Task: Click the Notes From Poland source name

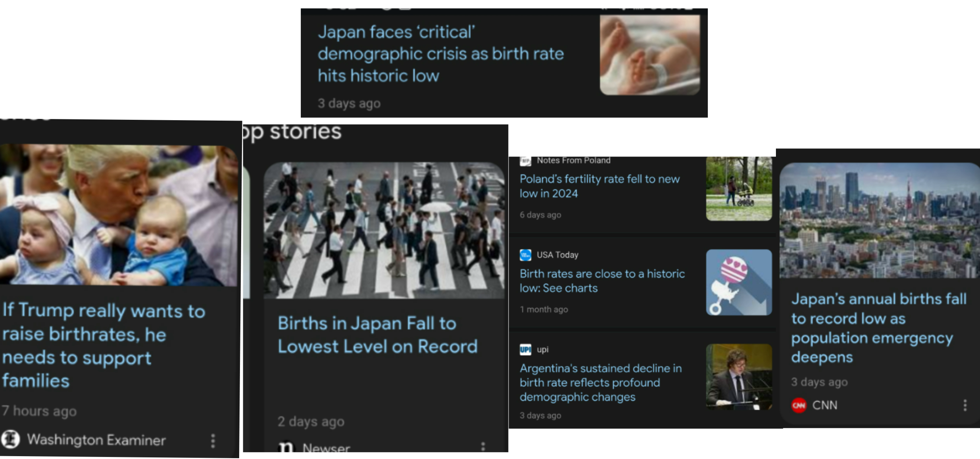Action: [x=573, y=161]
